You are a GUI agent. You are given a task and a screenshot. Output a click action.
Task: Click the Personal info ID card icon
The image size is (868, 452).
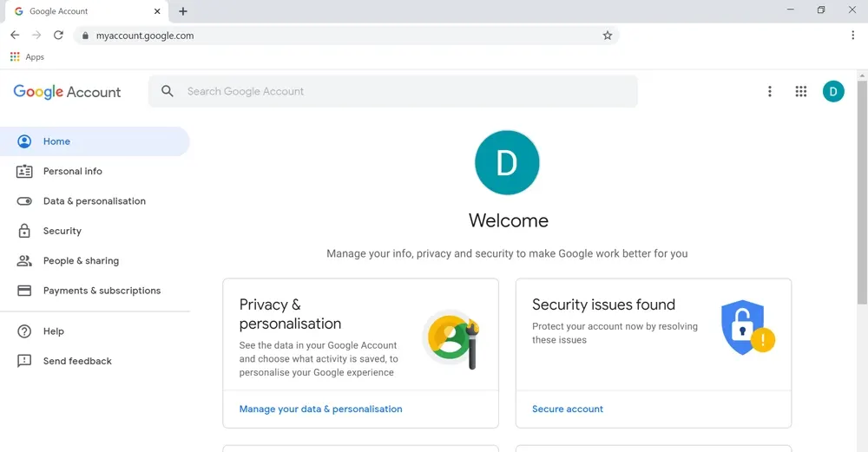24,172
